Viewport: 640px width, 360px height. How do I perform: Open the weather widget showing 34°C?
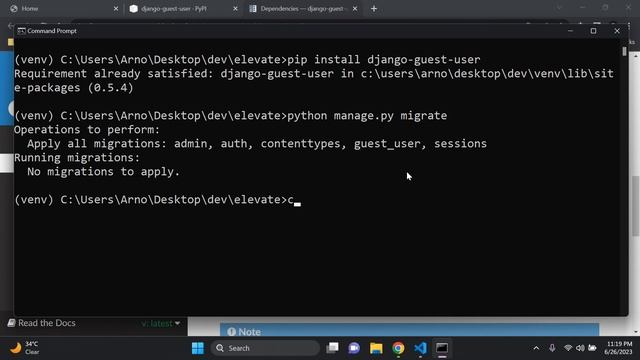point(24,348)
